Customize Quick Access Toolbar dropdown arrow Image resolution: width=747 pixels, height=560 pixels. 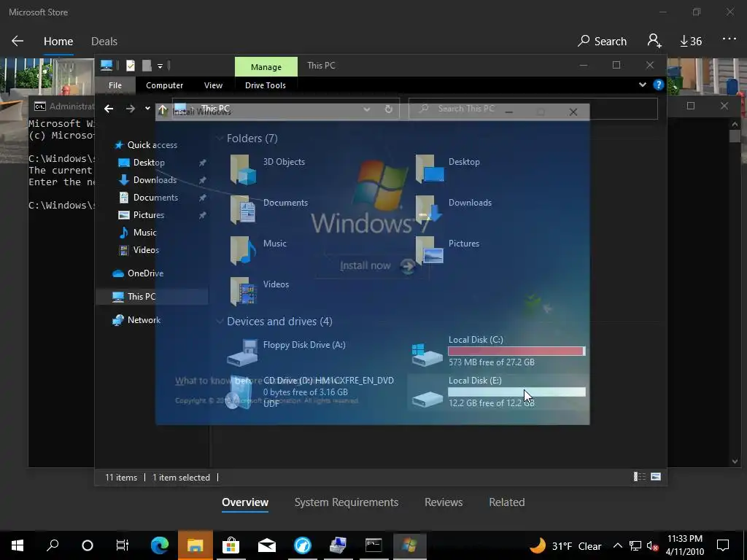pos(160,66)
